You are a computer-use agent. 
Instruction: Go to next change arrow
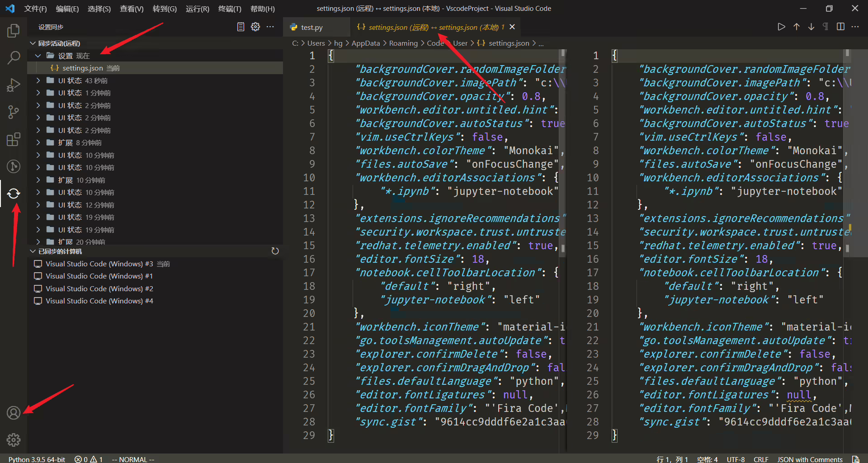click(811, 27)
